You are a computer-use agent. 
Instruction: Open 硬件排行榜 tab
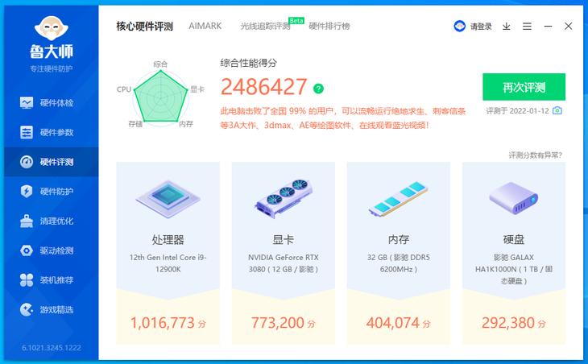[x=329, y=27]
